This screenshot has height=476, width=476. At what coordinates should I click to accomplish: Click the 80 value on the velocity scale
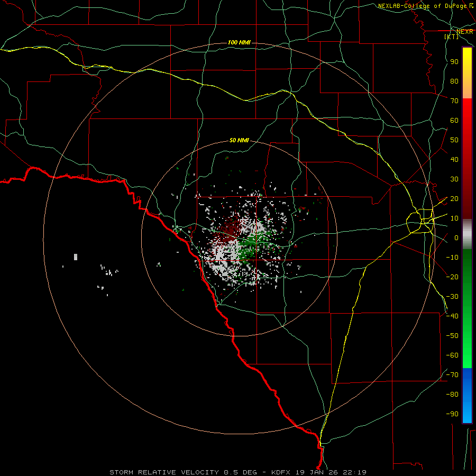[x=454, y=81]
